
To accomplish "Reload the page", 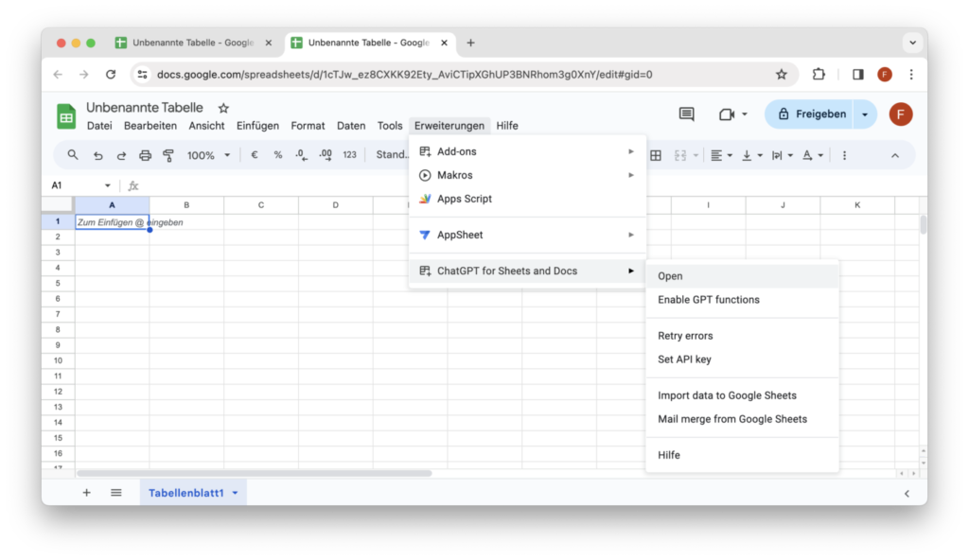I will click(111, 75).
